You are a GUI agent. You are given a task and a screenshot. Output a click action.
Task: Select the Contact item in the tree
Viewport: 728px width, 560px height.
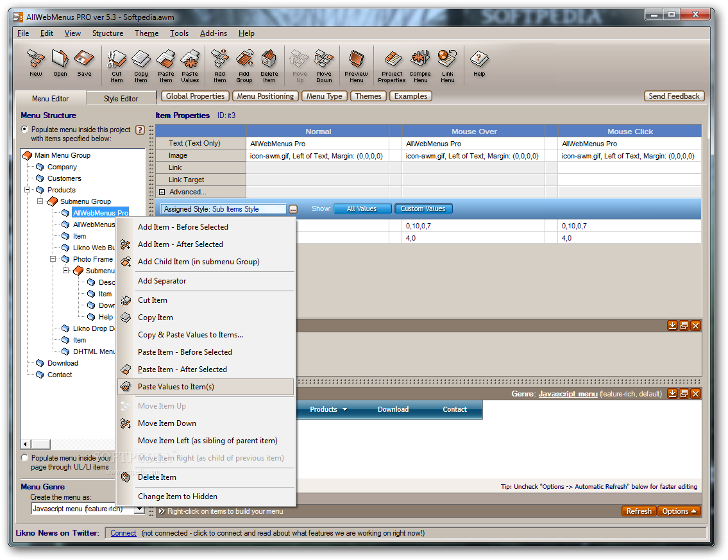tap(60, 375)
